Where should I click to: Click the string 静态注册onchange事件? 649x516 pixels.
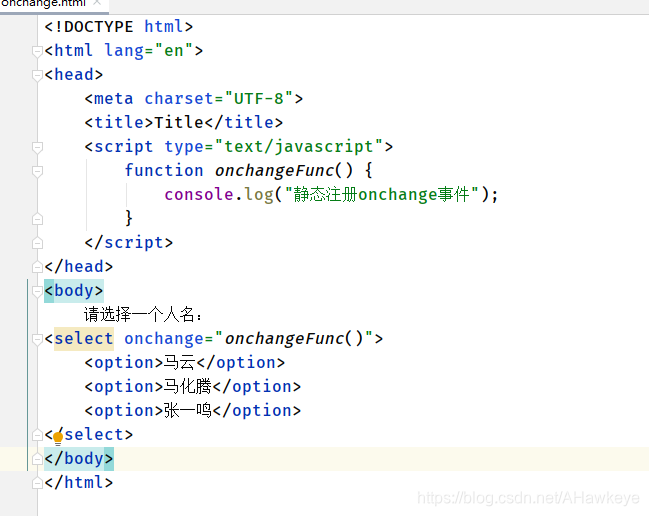click(x=381, y=194)
